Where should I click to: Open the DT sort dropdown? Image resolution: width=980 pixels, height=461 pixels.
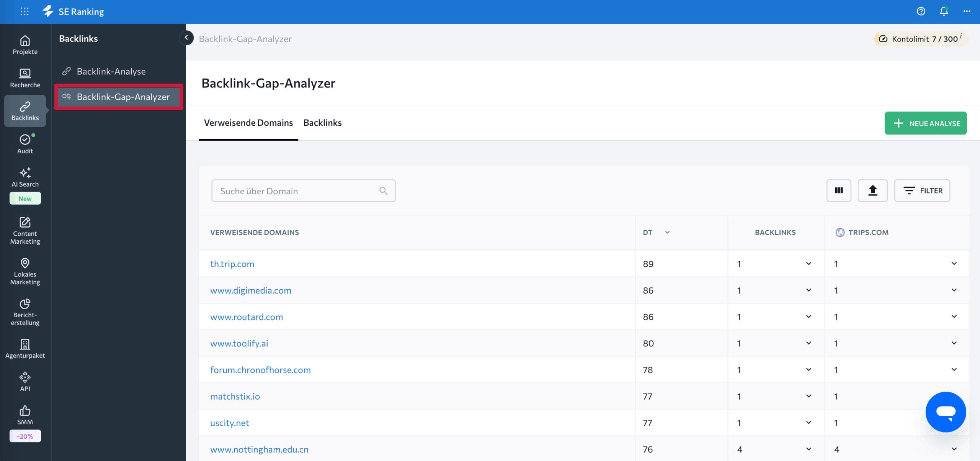[668, 232]
